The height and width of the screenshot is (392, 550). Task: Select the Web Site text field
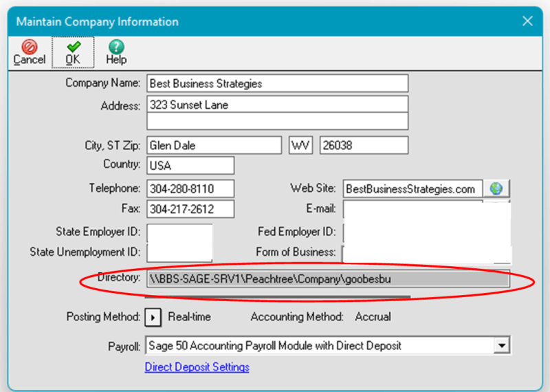tap(412, 188)
